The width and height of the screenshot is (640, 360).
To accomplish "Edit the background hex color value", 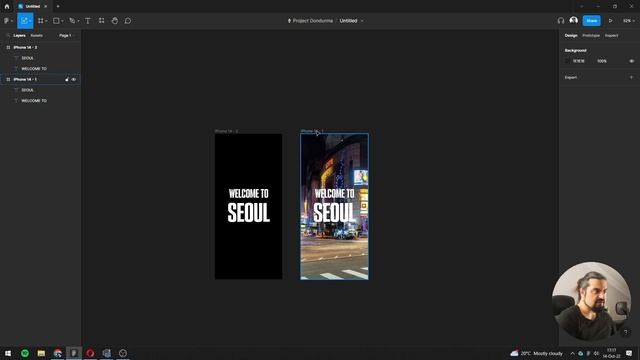I will [579, 61].
